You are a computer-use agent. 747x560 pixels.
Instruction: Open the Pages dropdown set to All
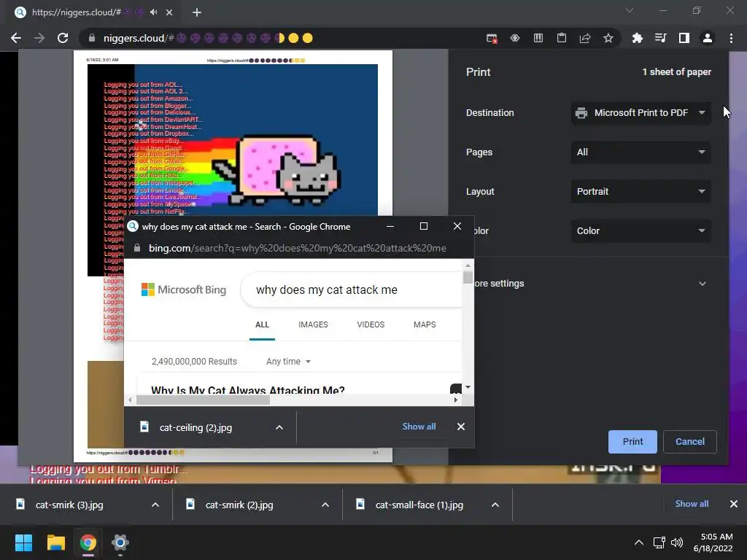click(x=640, y=152)
